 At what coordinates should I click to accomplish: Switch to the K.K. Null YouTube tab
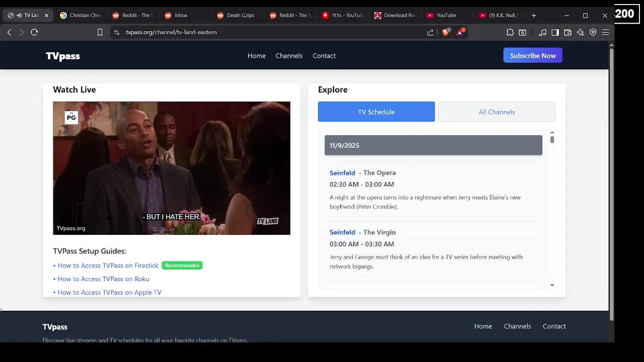pos(499,16)
